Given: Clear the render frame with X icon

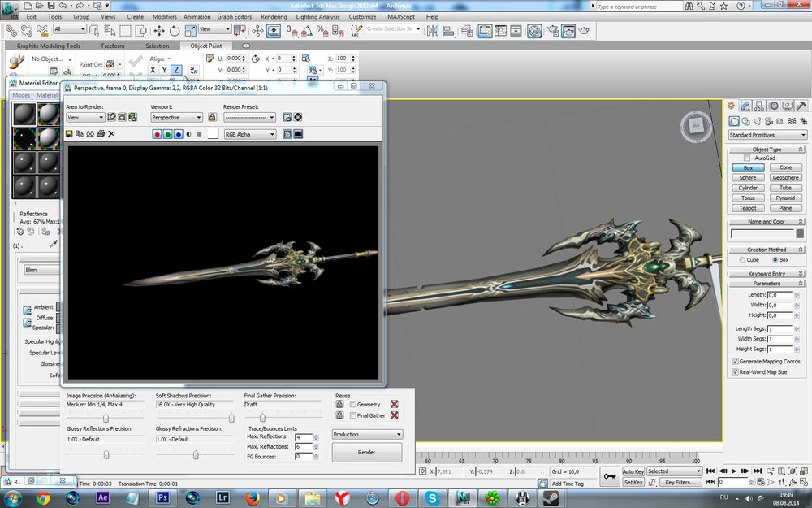Looking at the screenshot, I should coord(111,134).
